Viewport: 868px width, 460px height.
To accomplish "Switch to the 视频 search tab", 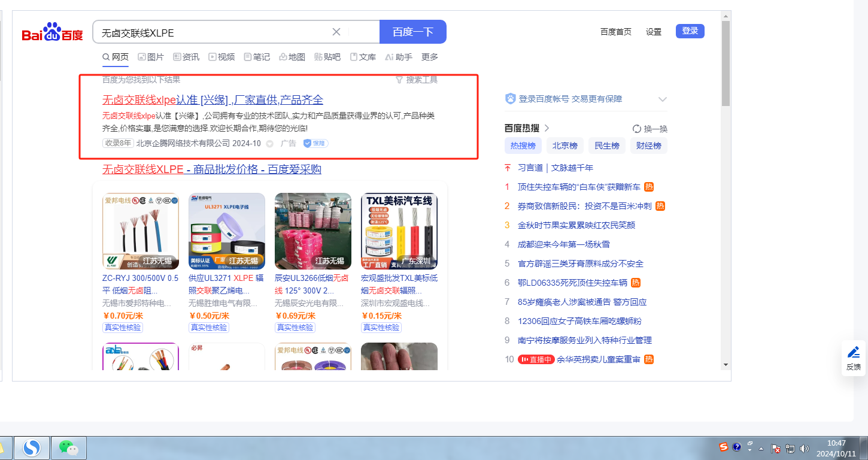I will 221,57.
